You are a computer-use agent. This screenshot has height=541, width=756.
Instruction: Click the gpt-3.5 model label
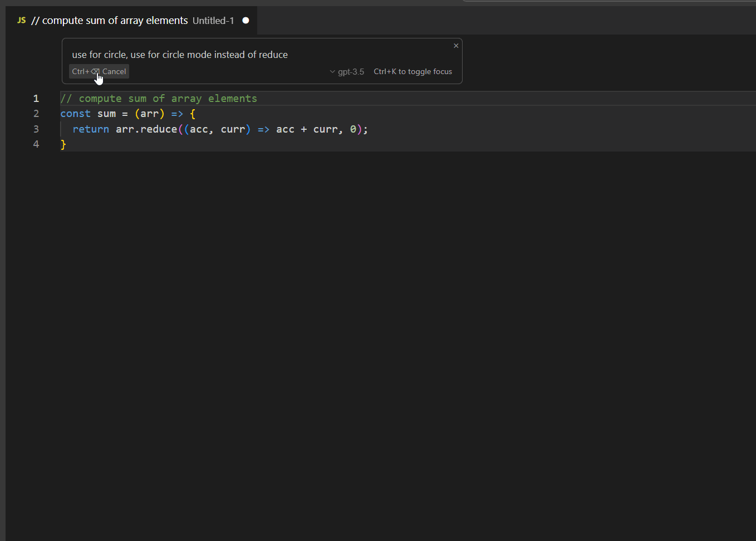pos(351,72)
